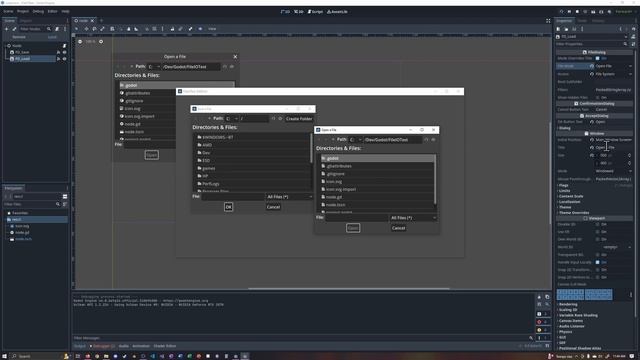This screenshot has width=640, height=360.
Task: Expand the Content Scale section
Action: pyautogui.click(x=571, y=196)
